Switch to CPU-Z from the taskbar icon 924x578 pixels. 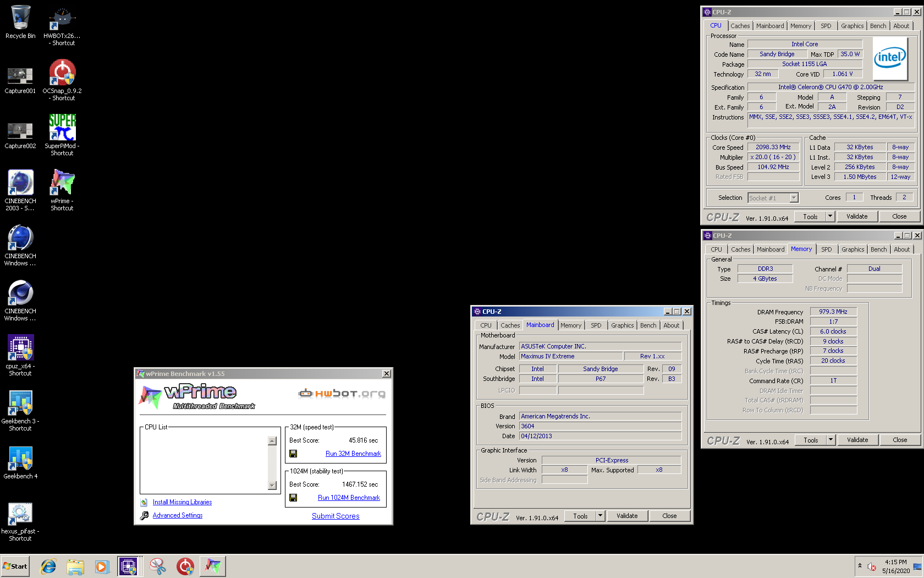click(128, 566)
